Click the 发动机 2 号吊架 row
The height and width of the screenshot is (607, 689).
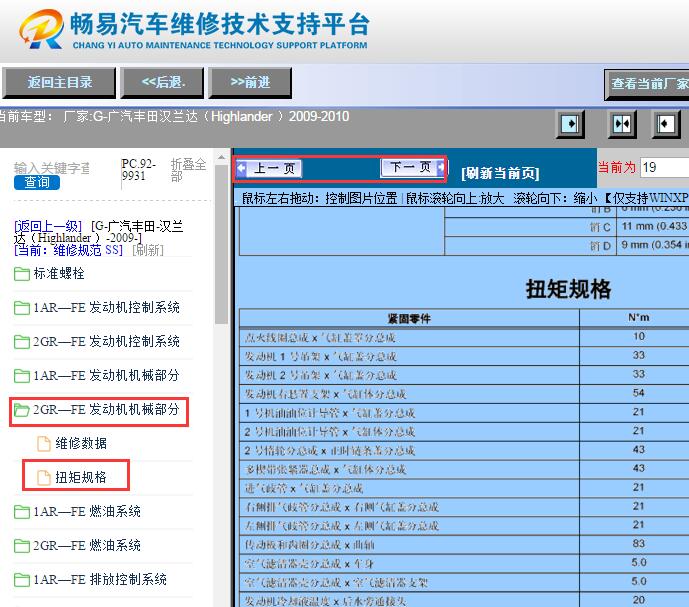click(x=409, y=375)
